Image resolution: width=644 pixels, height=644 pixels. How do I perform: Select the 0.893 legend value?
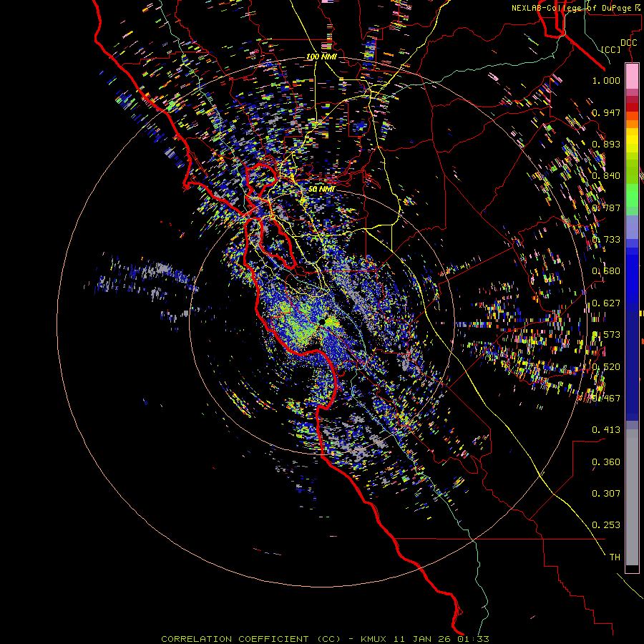click(x=606, y=144)
